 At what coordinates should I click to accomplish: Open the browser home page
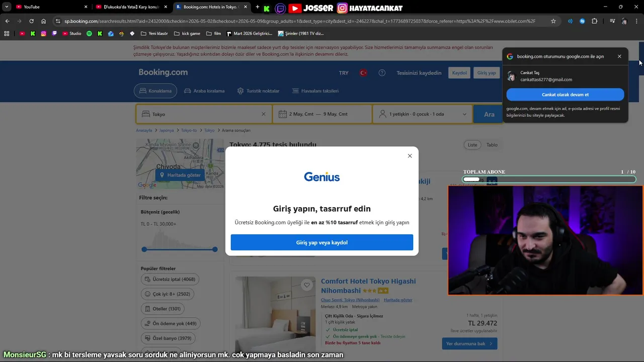click(x=44, y=21)
